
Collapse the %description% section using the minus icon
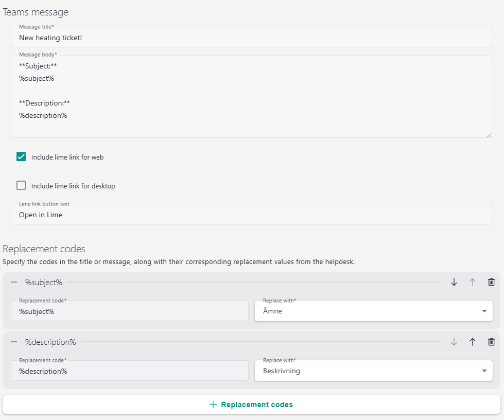click(x=14, y=342)
